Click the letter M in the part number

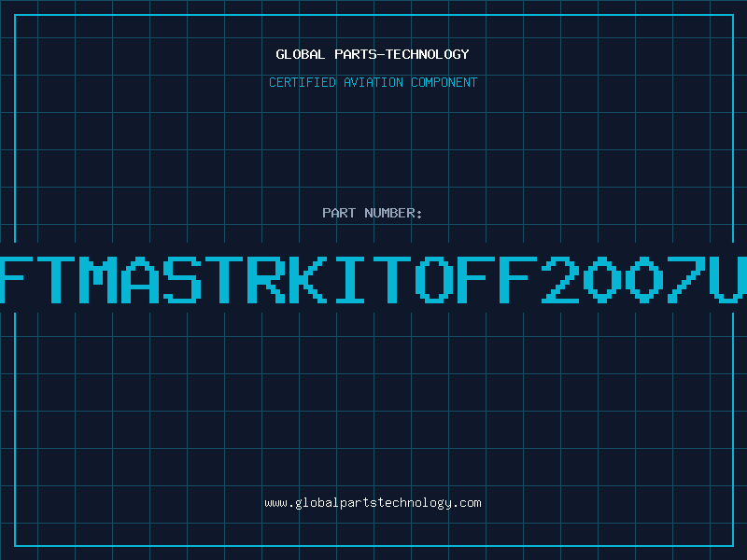click(98, 279)
